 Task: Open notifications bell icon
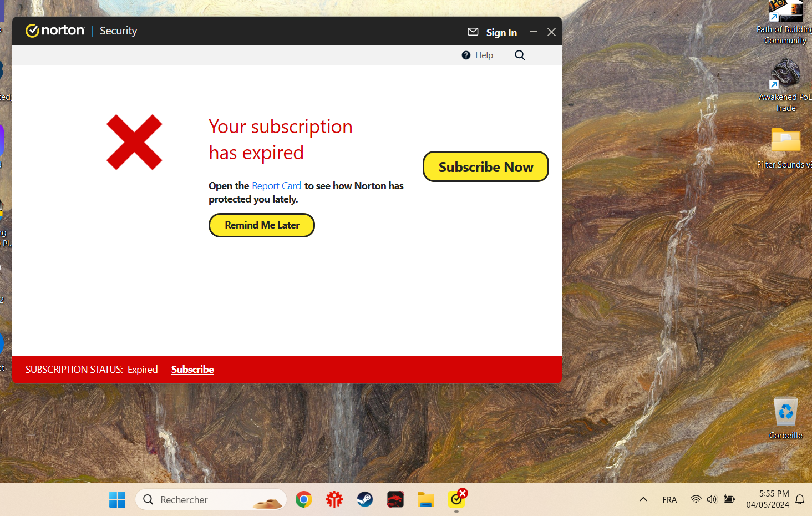pos(800,499)
